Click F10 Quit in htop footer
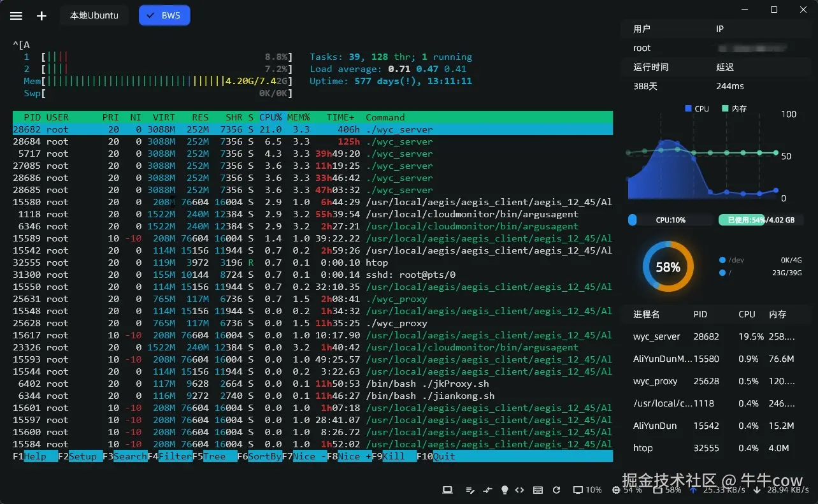Image resolution: width=818 pixels, height=504 pixels. pyautogui.click(x=436, y=456)
